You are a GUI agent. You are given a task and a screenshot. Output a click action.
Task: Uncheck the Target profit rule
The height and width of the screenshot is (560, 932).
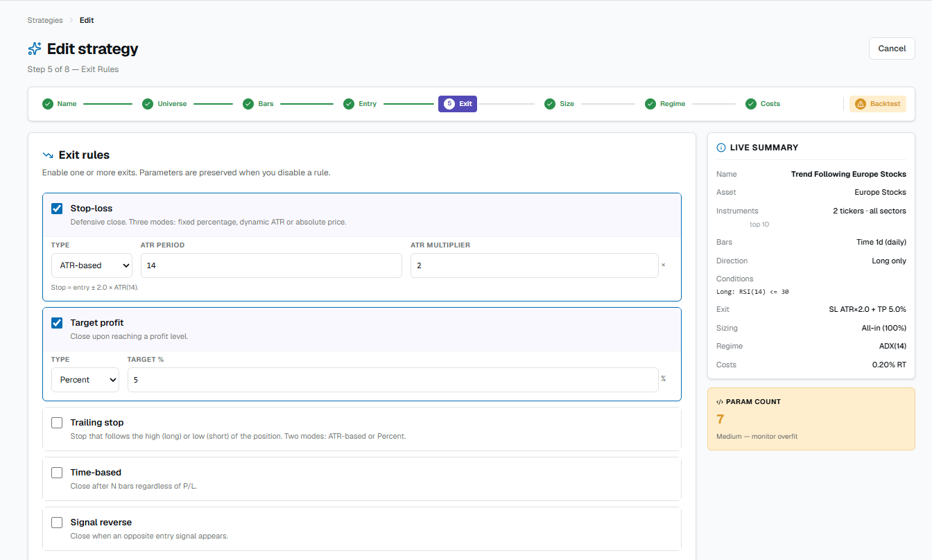click(x=57, y=323)
